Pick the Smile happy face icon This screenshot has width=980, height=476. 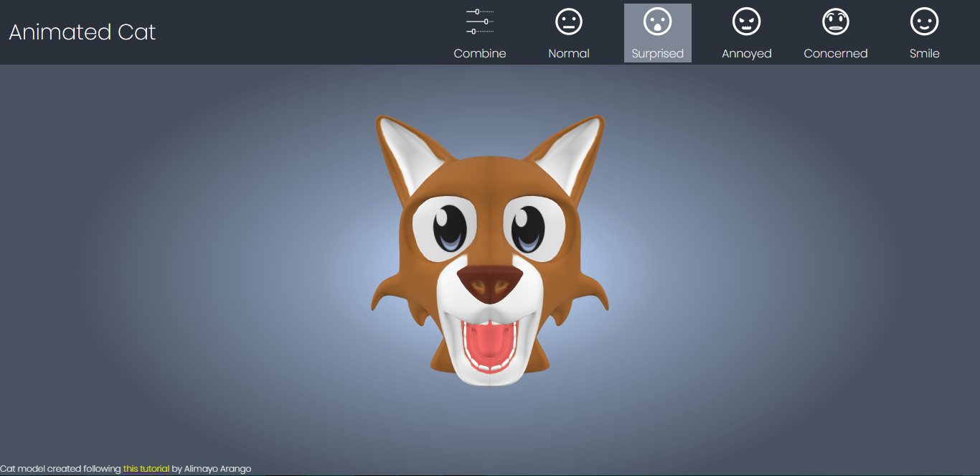tap(924, 22)
